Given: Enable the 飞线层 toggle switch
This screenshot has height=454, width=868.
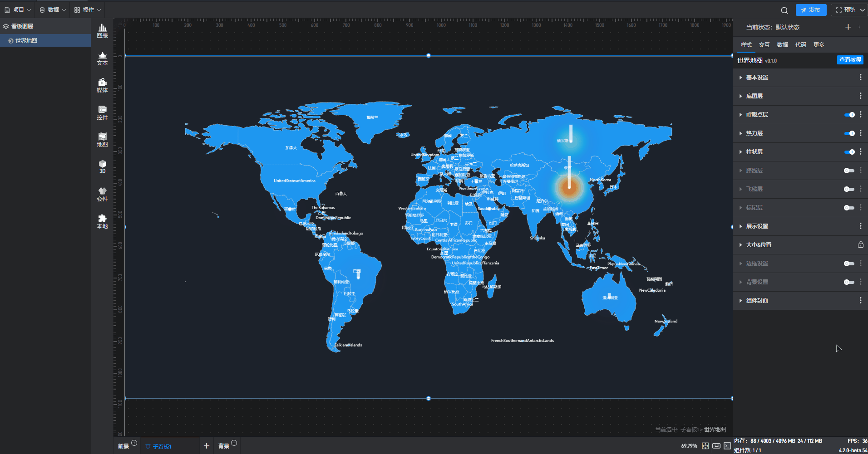Looking at the screenshot, I should [x=849, y=189].
